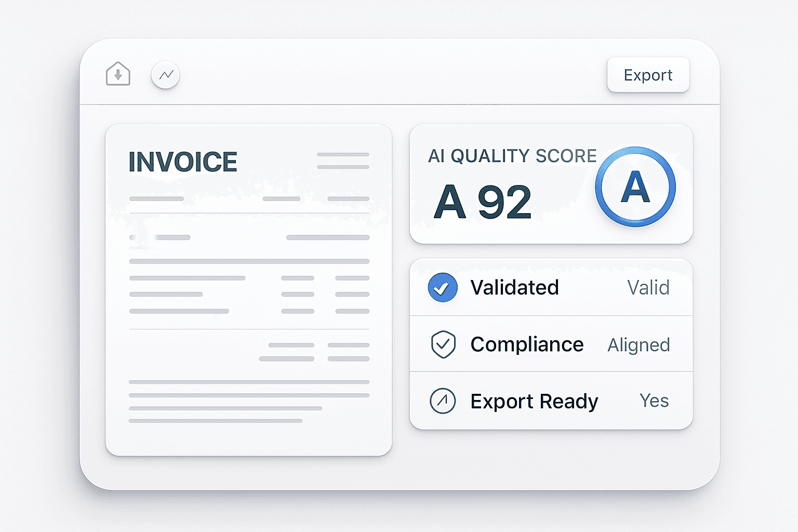Click the Export Ready circular arrow icon
The height and width of the screenshot is (532, 798).
(x=443, y=401)
